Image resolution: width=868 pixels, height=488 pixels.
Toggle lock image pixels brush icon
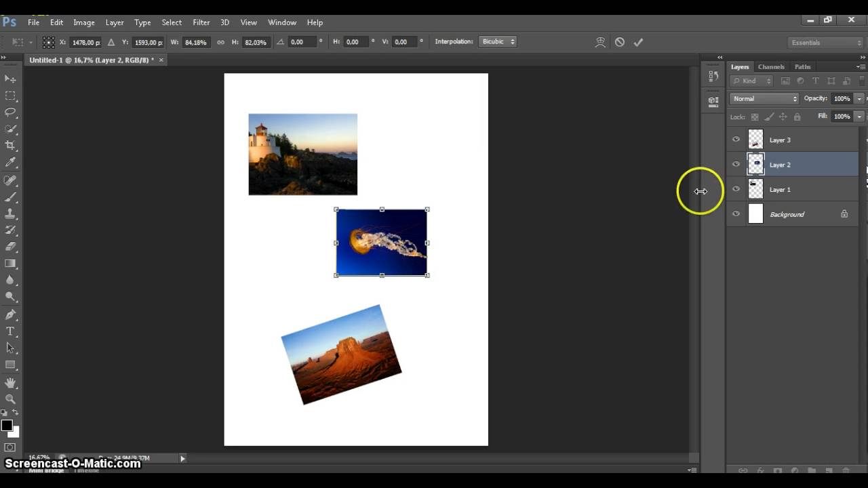pos(769,117)
